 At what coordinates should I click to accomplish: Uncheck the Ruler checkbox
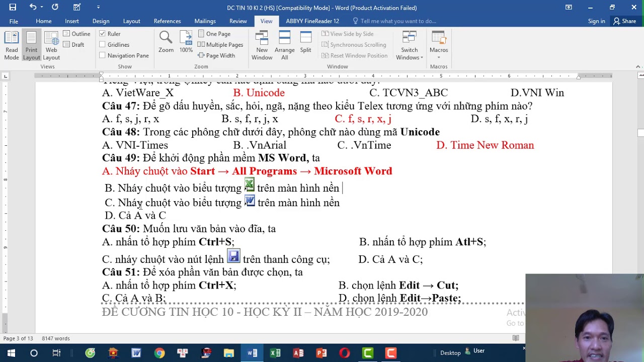tap(102, 34)
